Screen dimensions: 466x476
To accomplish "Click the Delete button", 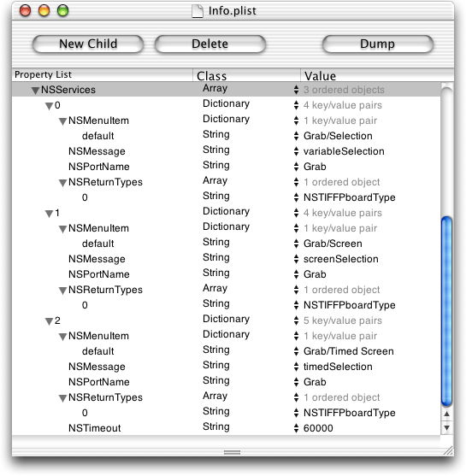I will click(x=209, y=44).
